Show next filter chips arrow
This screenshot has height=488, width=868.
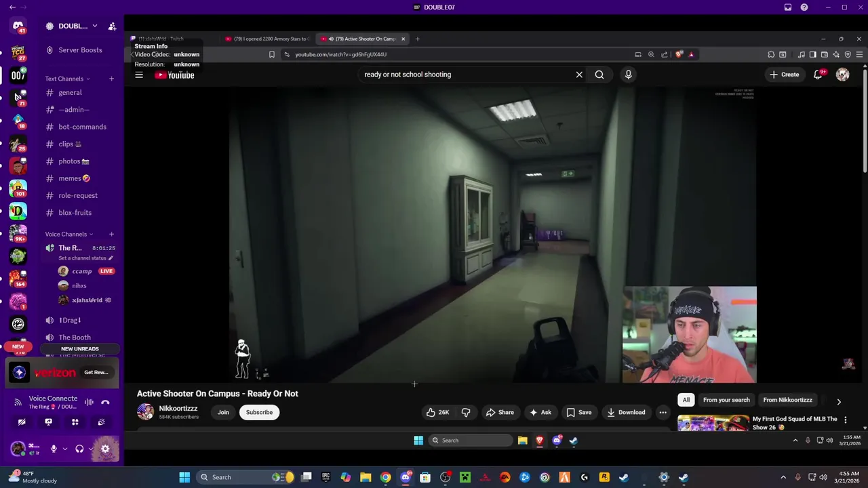[839, 401]
